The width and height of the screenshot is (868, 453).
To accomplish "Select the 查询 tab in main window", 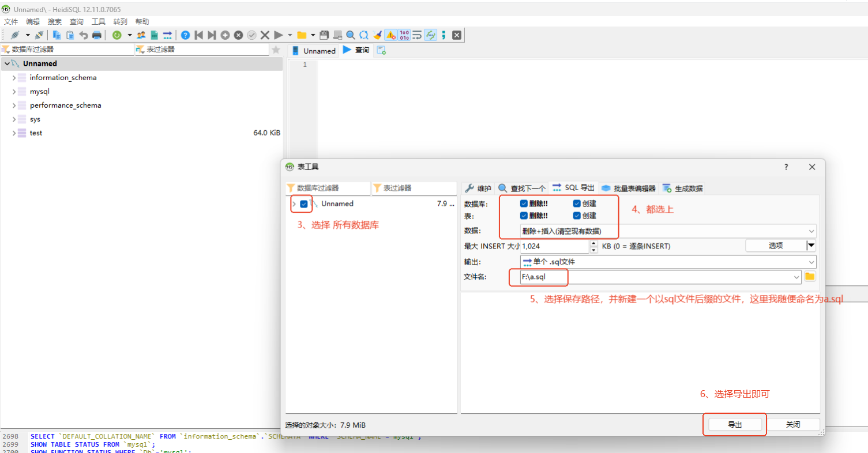I will click(x=356, y=50).
